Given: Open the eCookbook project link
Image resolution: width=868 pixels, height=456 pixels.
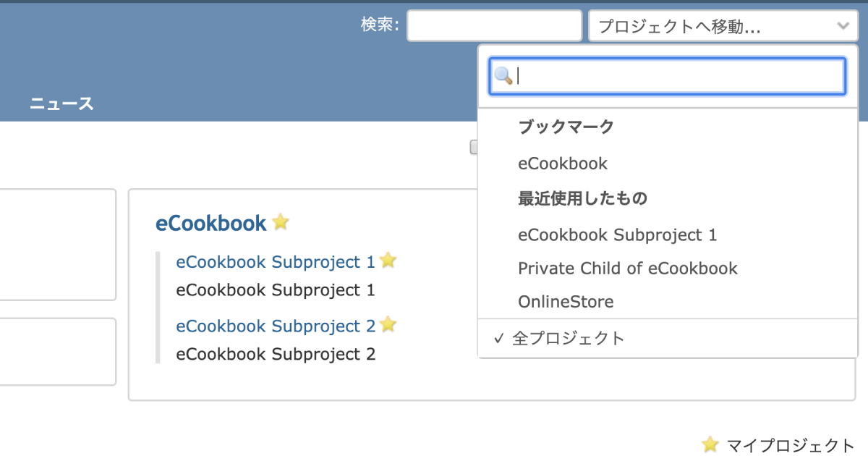Looking at the screenshot, I should [211, 223].
